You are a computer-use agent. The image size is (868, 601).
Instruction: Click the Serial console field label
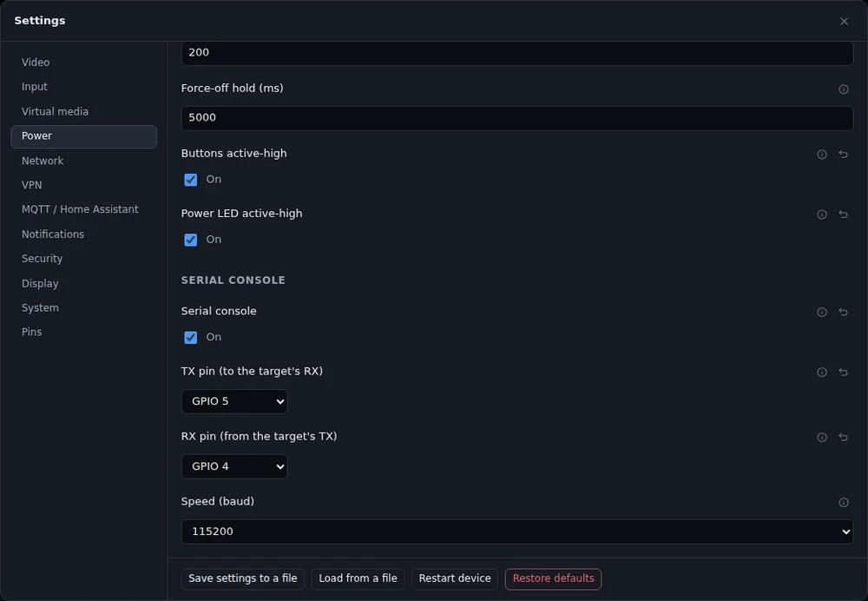[219, 311]
